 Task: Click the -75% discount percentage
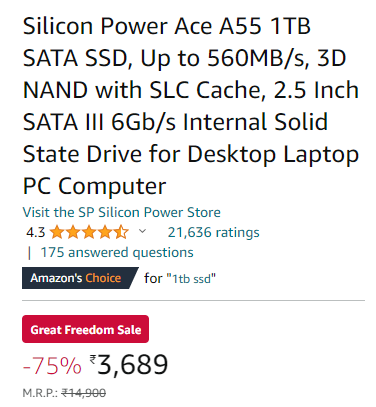coord(52,365)
